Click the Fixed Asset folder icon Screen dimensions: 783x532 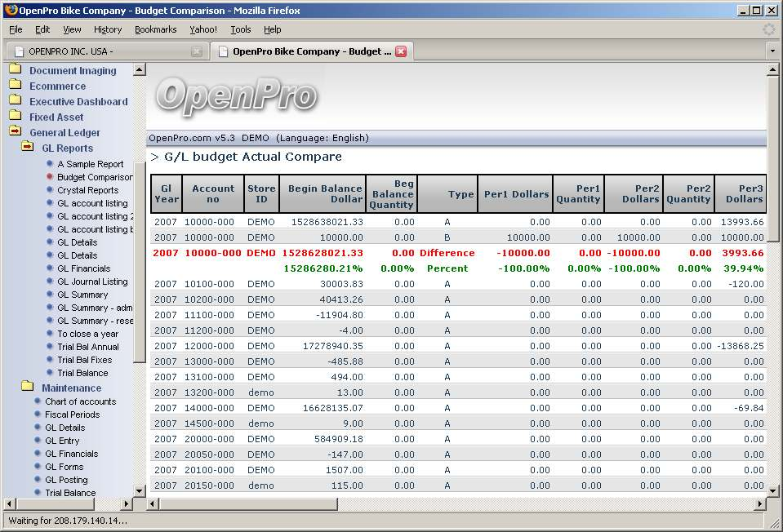(x=15, y=117)
